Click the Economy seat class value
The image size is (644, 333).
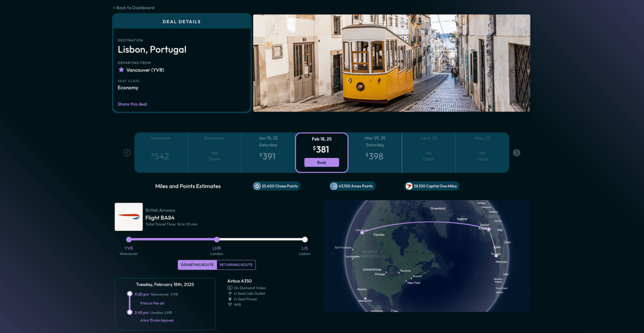tap(128, 88)
